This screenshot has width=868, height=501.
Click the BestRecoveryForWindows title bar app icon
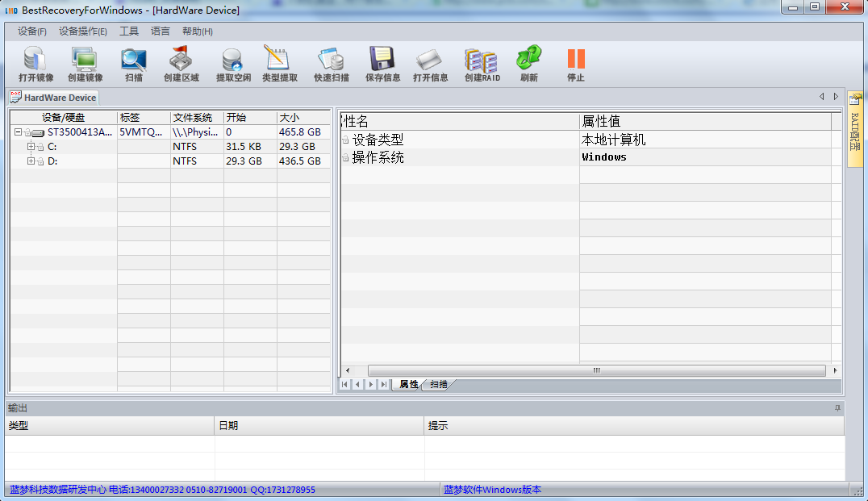11,10
